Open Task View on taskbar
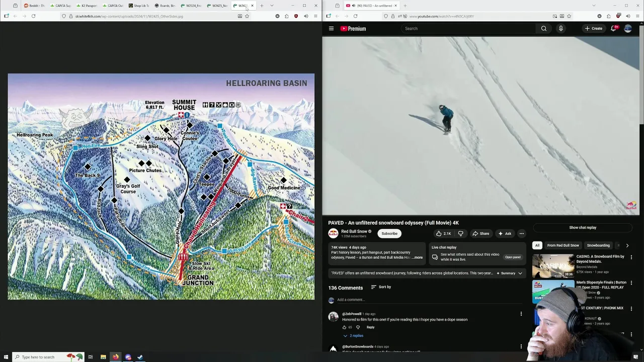Viewport: 644px width, 362px height. click(x=91, y=357)
